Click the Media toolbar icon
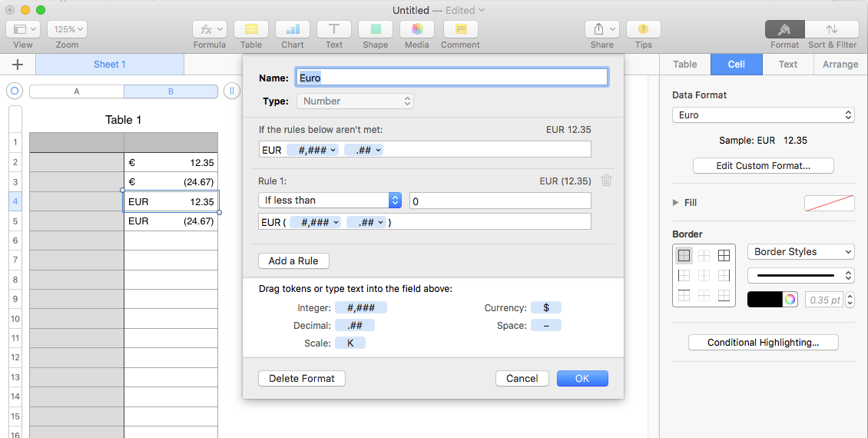This screenshot has width=868, height=438. tap(417, 29)
